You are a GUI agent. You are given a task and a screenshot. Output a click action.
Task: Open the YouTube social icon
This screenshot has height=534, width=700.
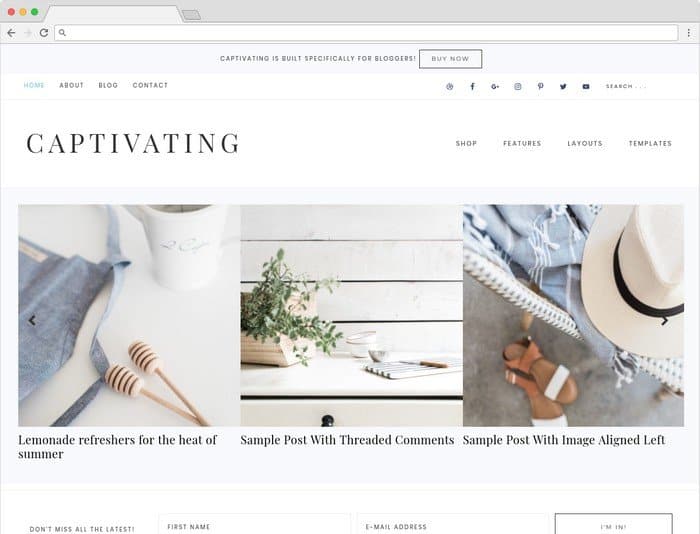586,86
